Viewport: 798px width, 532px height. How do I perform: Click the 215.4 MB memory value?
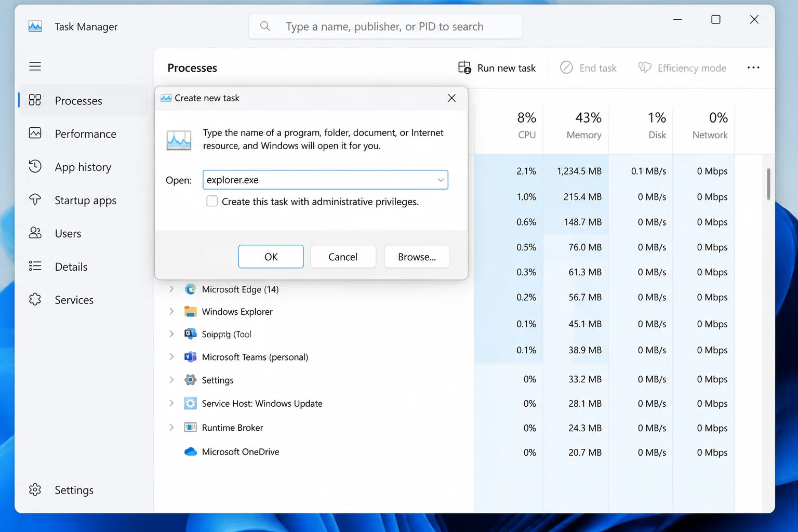coord(582,197)
